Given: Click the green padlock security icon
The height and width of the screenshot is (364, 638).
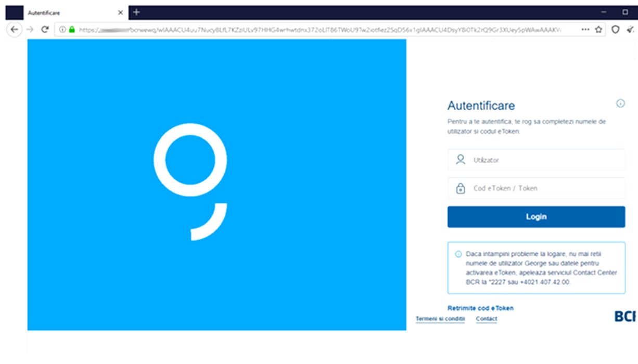Looking at the screenshot, I should [x=72, y=30].
